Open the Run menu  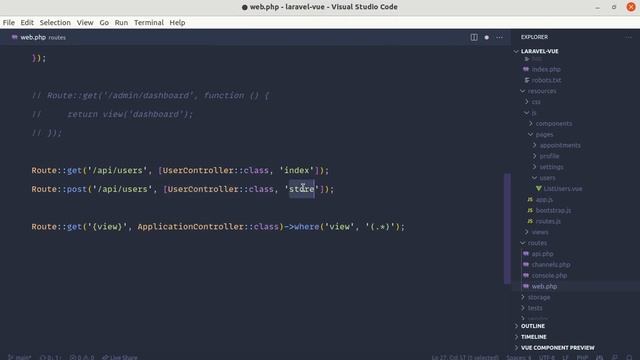[x=121, y=22]
